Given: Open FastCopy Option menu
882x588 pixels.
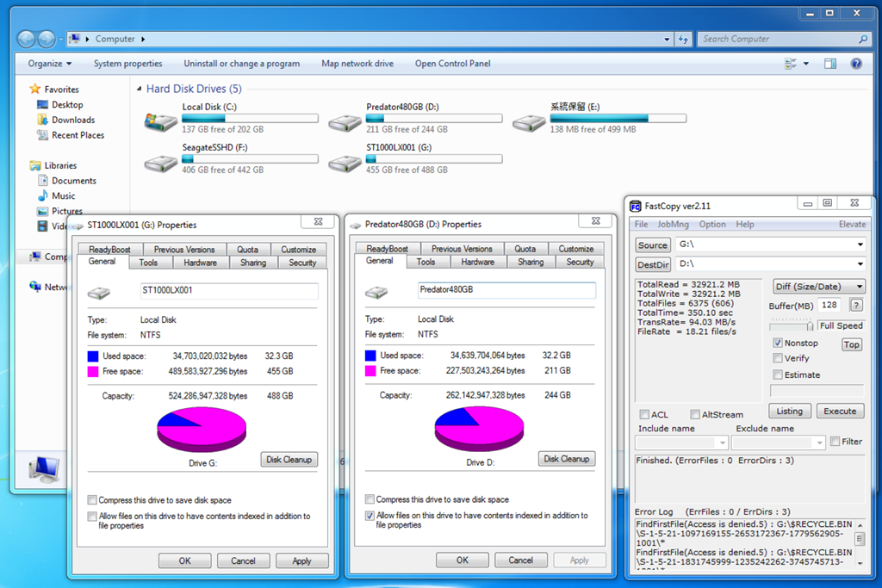Looking at the screenshot, I should 712,225.
